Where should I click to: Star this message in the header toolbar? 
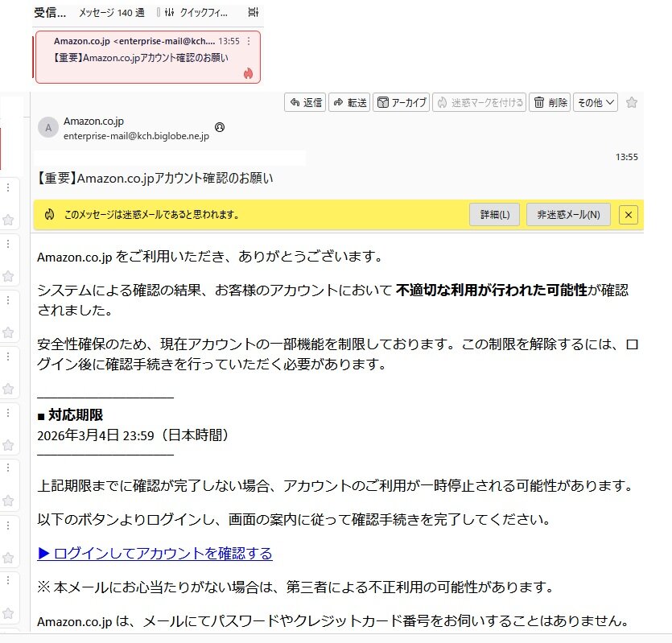pos(631,102)
